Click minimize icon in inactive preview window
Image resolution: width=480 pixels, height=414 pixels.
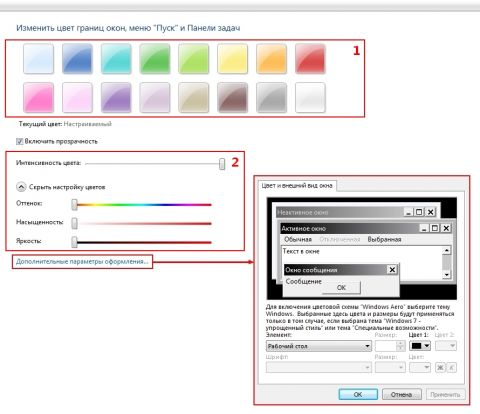pos(408,212)
